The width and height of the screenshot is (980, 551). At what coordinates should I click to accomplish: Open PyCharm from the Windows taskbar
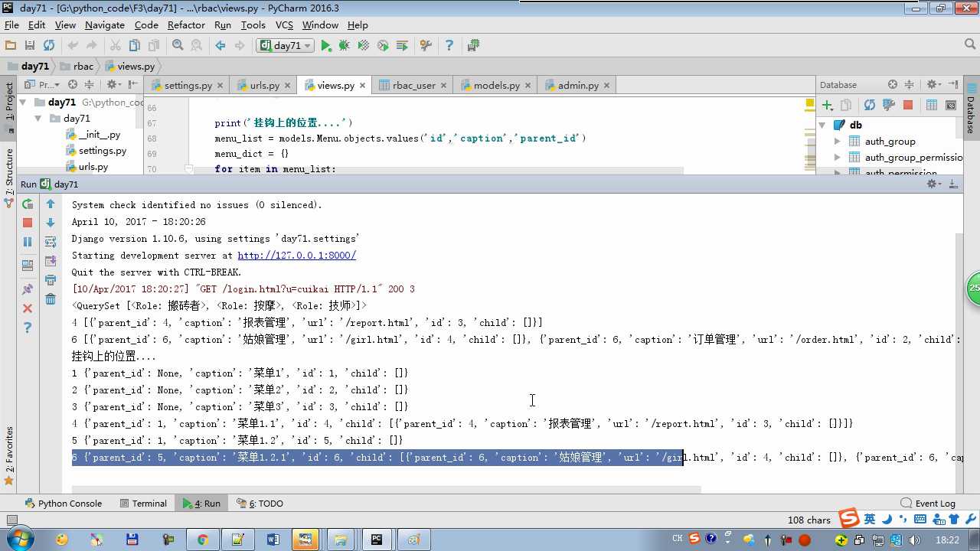(376, 540)
